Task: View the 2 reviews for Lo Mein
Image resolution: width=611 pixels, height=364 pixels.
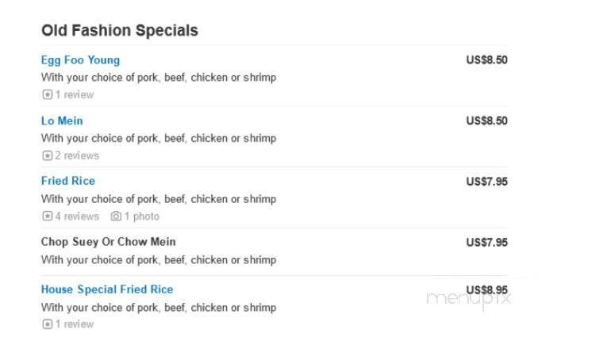Action: coord(77,155)
